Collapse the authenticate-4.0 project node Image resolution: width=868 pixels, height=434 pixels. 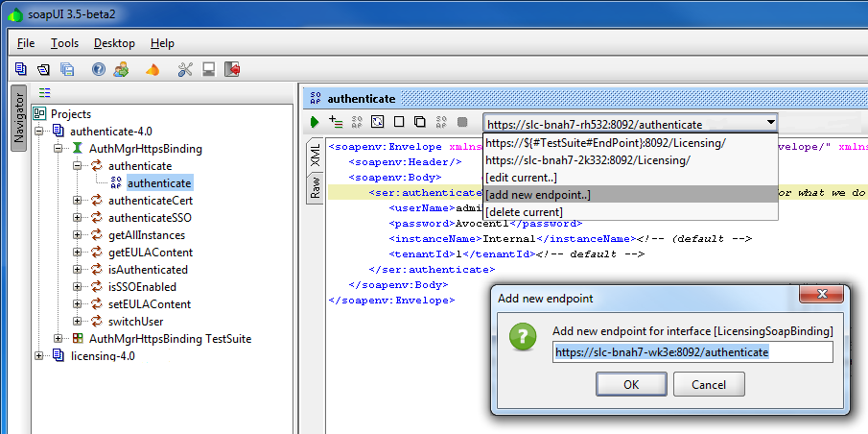point(38,132)
